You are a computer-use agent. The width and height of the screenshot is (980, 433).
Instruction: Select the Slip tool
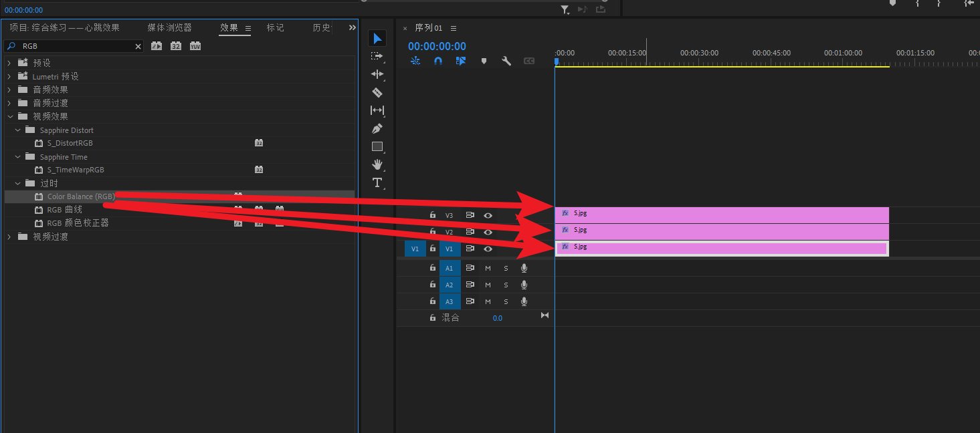377,110
